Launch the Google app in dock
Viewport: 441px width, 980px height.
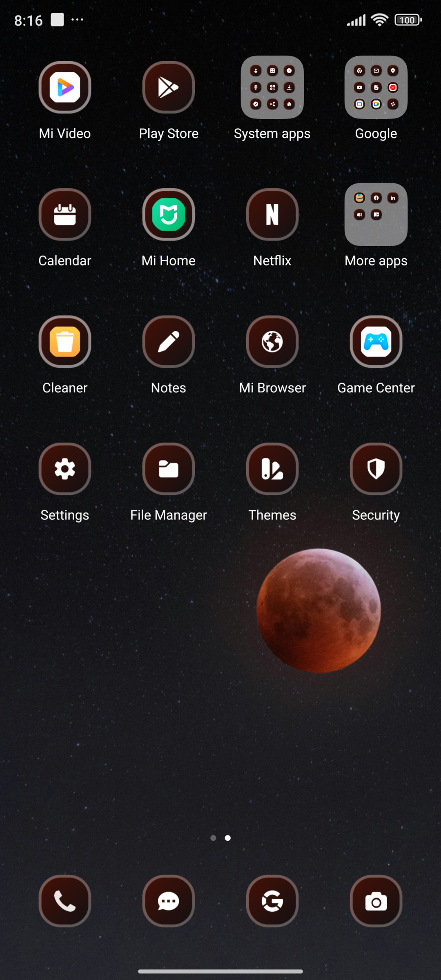pos(272,901)
